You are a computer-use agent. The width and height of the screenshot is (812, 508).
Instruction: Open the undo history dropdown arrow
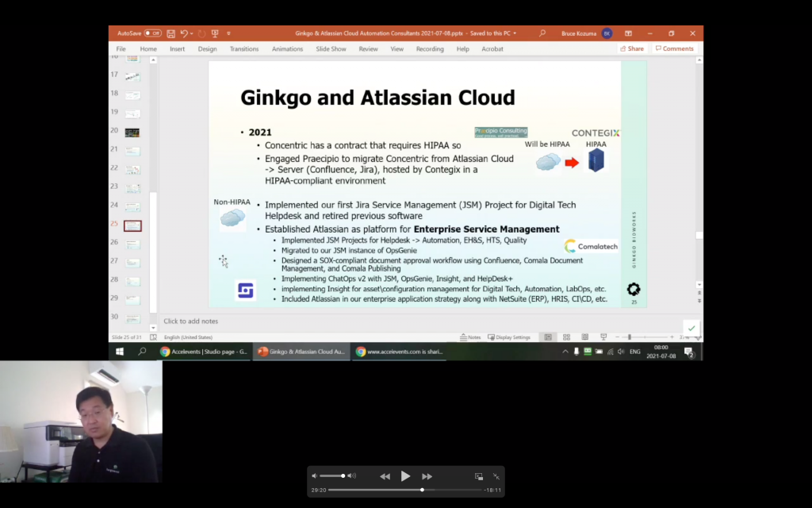click(x=192, y=33)
